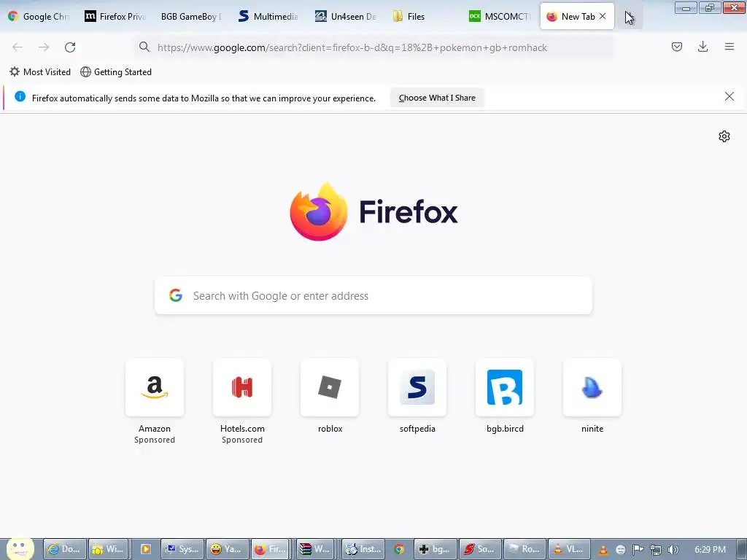Screen dimensions: 747x560
Task: Open the Inst... installer taskbar item
Action: point(364,549)
